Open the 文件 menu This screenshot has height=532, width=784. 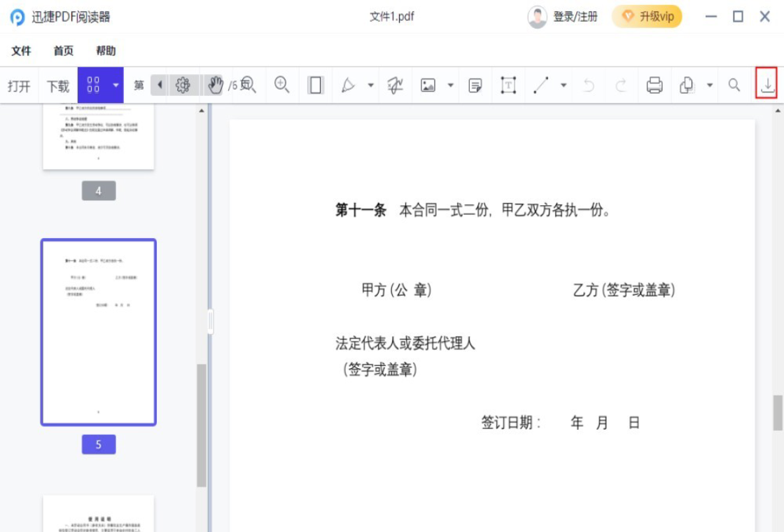(21, 50)
